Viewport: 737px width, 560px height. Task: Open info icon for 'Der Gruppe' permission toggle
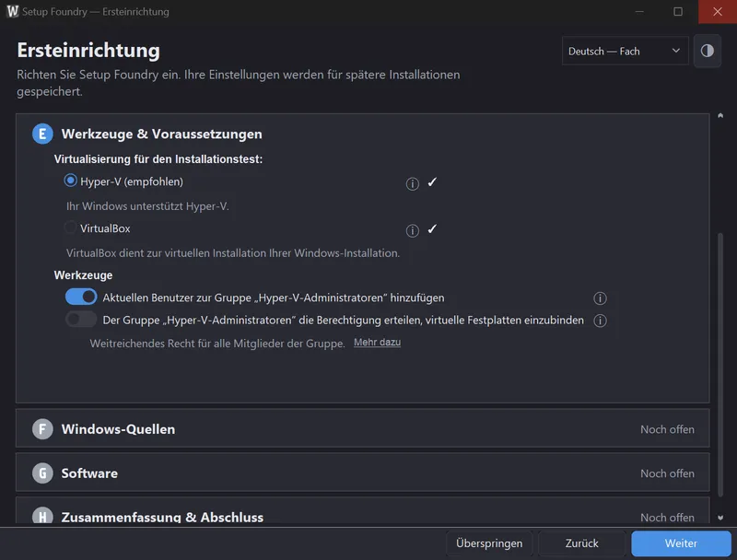point(600,321)
